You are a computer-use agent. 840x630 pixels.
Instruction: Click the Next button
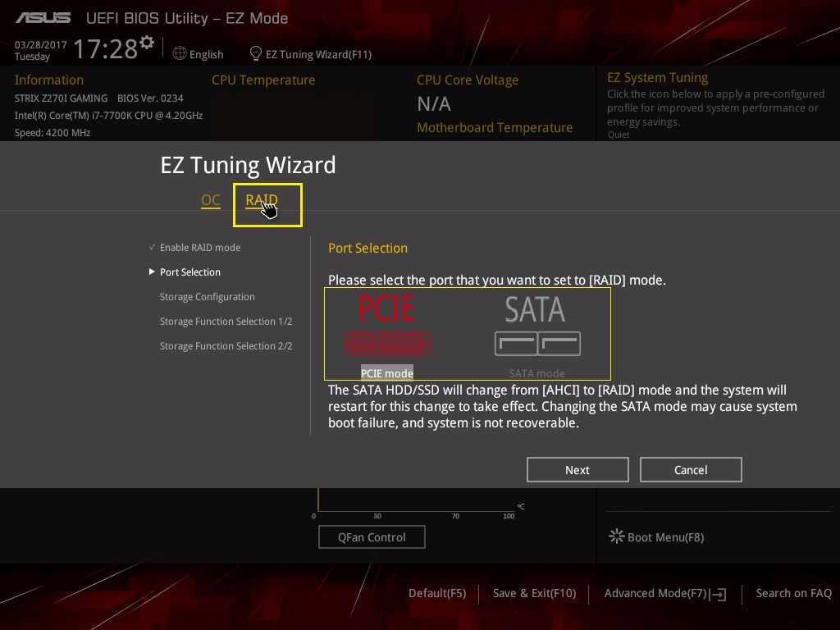pos(577,470)
